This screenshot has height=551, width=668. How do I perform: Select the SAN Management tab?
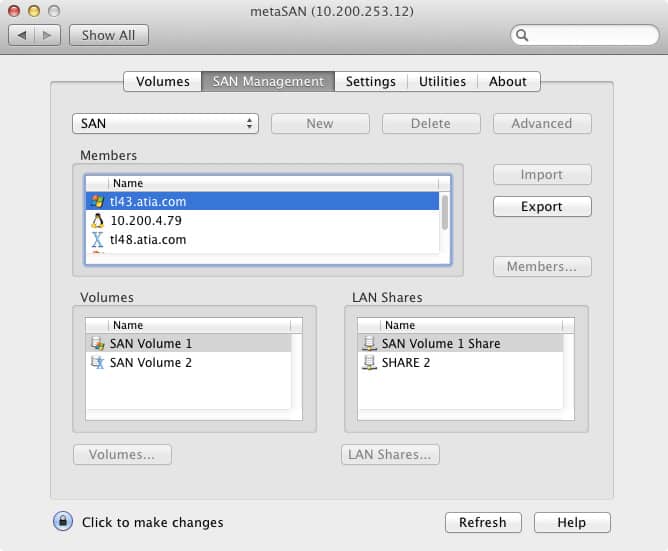(x=268, y=81)
